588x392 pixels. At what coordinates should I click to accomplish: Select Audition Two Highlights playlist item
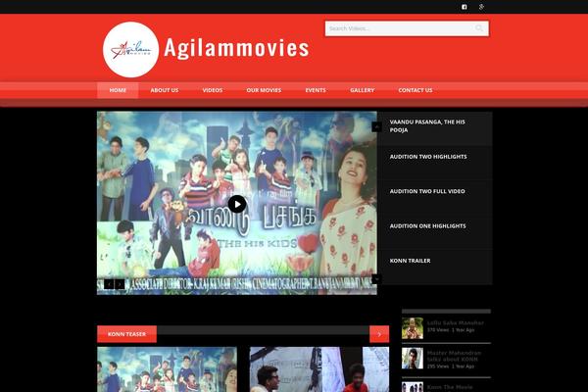tap(435, 164)
